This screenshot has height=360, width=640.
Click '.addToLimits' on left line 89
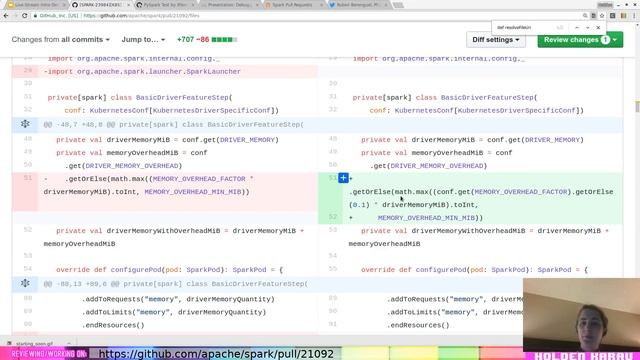click(x=107, y=312)
